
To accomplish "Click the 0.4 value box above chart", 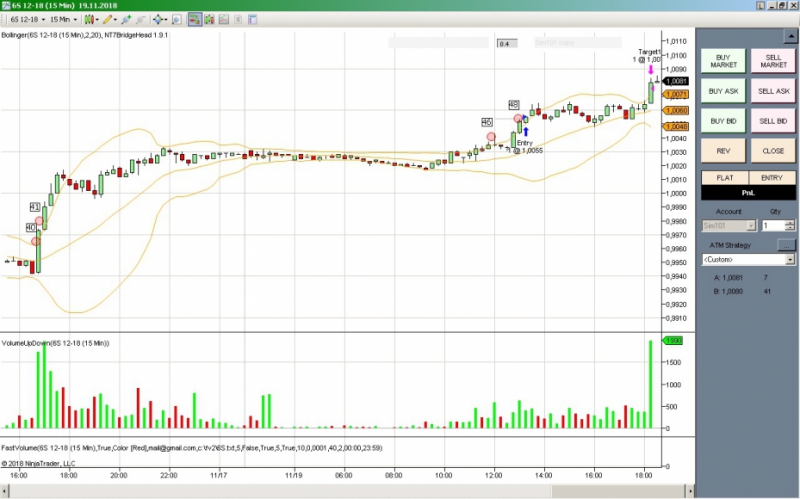I will pyautogui.click(x=507, y=44).
